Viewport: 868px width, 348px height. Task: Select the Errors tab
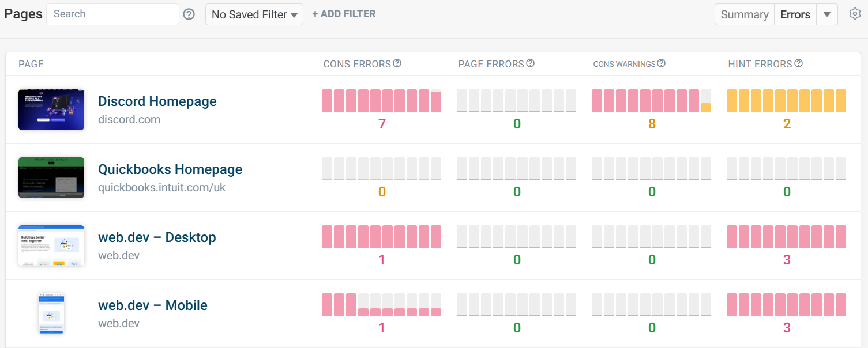tap(795, 14)
